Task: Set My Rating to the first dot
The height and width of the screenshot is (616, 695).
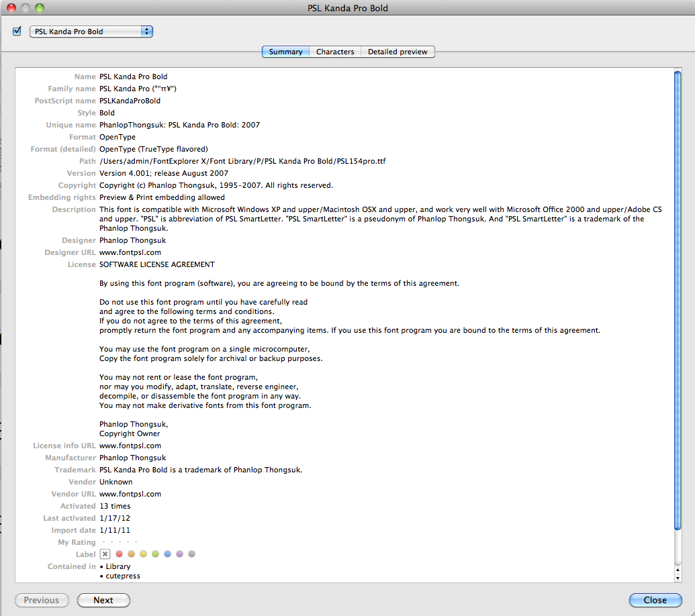Action: pos(103,542)
